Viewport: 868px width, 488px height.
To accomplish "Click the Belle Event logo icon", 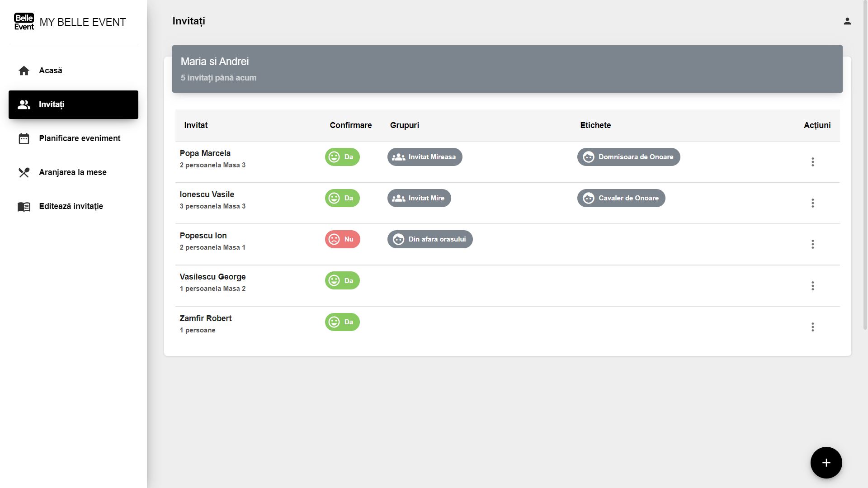I will [24, 22].
